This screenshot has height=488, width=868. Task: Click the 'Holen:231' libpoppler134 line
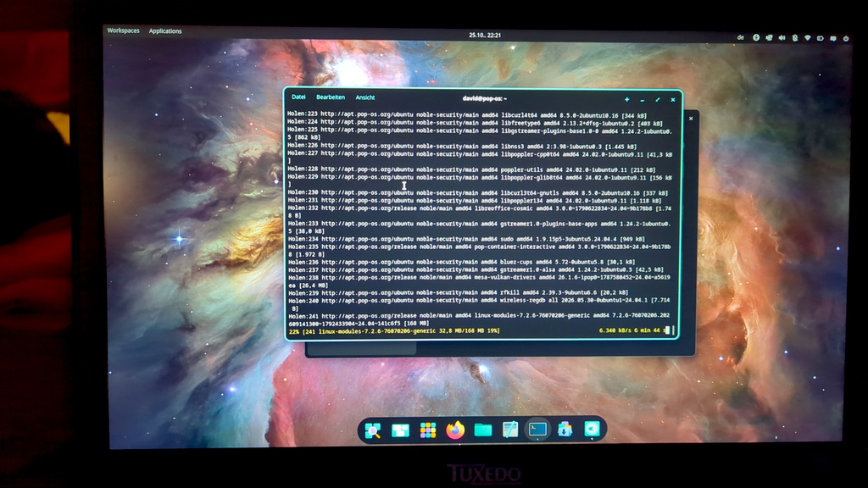[475, 200]
